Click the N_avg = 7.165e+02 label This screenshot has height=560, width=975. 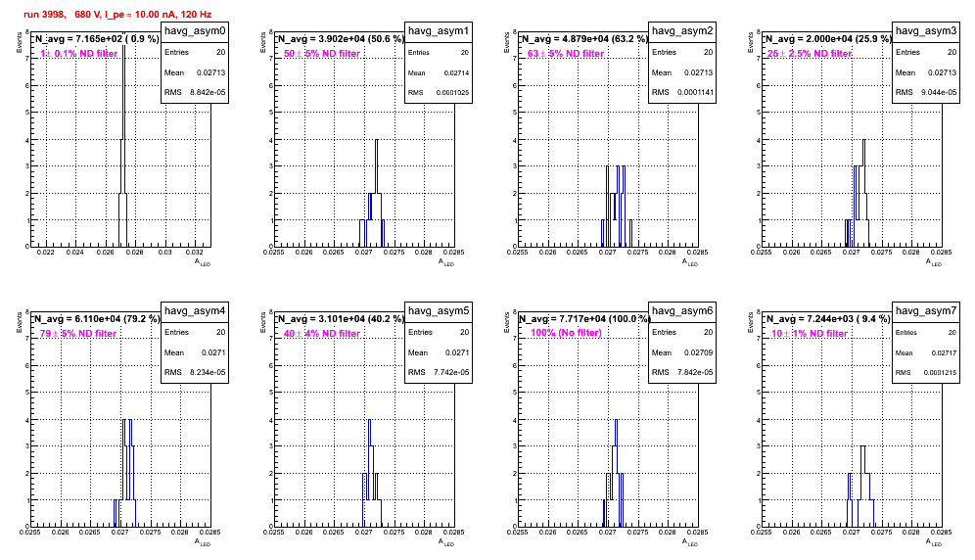click(x=97, y=38)
